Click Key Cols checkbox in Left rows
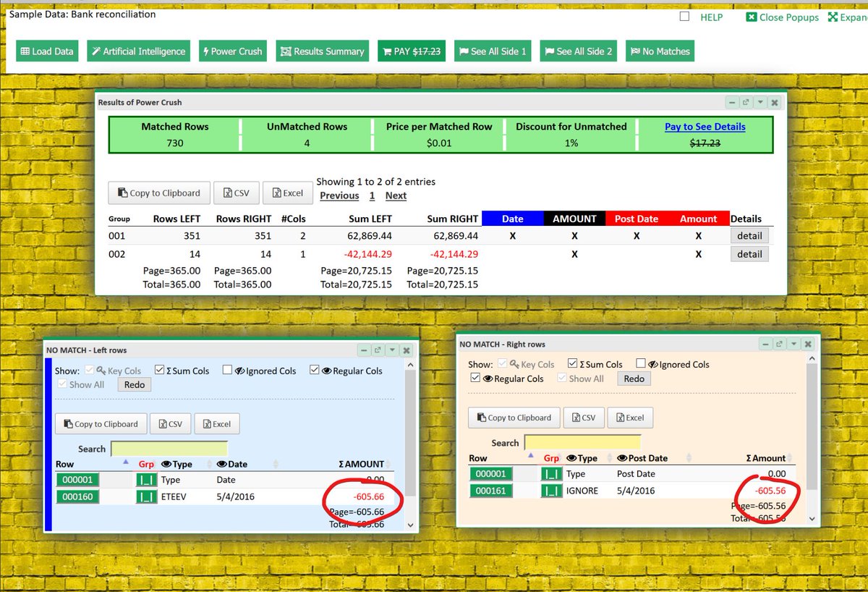 (x=90, y=370)
